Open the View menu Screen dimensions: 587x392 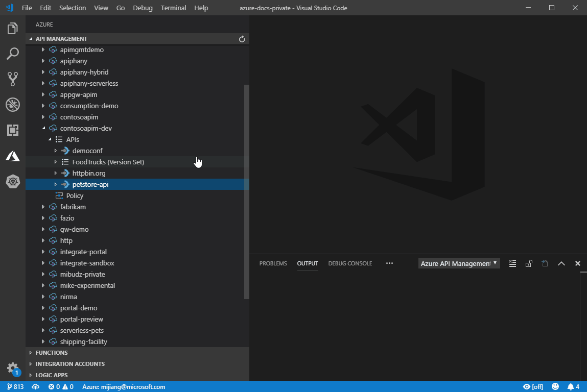coord(101,8)
